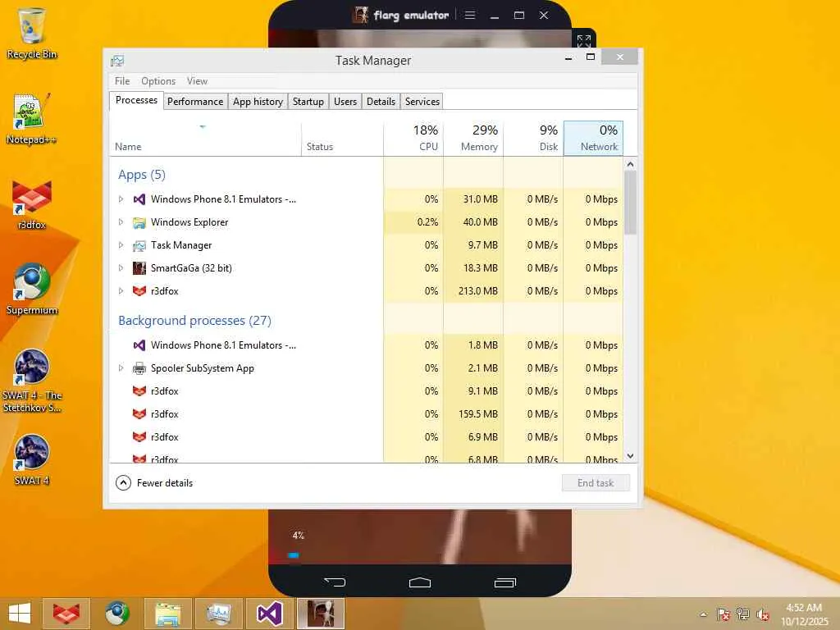The height and width of the screenshot is (630, 840).
Task: Expand the Spooler SubSystem App row
Action: tap(121, 368)
